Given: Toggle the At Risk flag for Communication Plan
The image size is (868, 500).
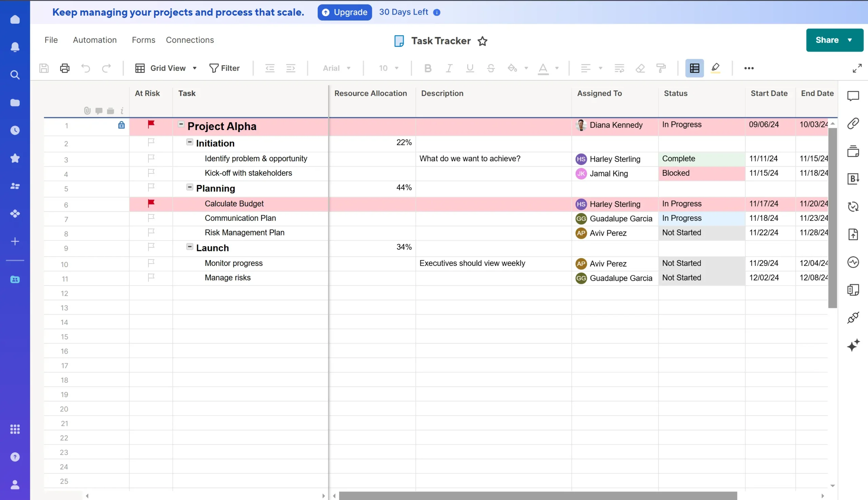Looking at the screenshot, I should (151, 218).
